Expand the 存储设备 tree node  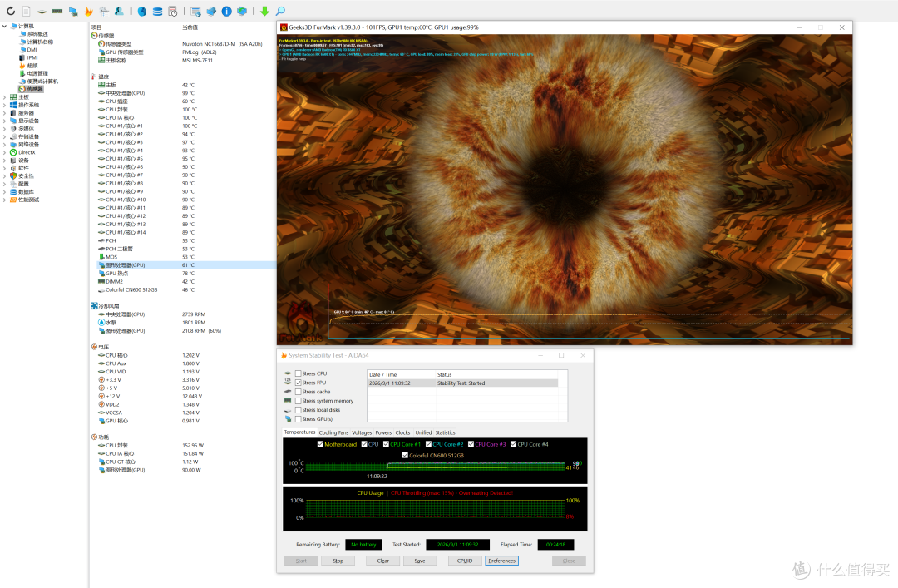pyautogui.click(x=5, y=137)
